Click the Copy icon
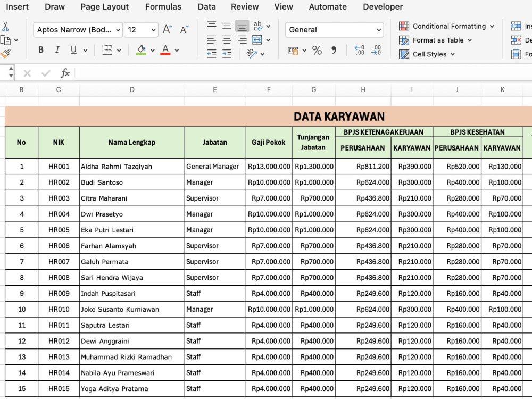 pos(5,40)
